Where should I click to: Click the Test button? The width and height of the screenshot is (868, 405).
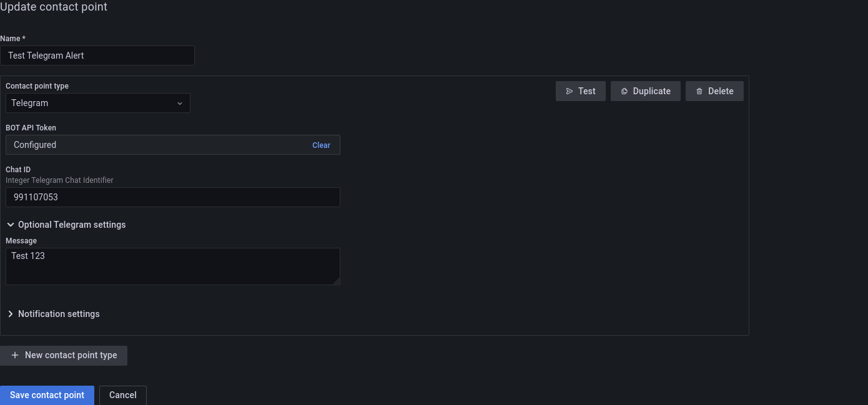[x=580, y=91]
